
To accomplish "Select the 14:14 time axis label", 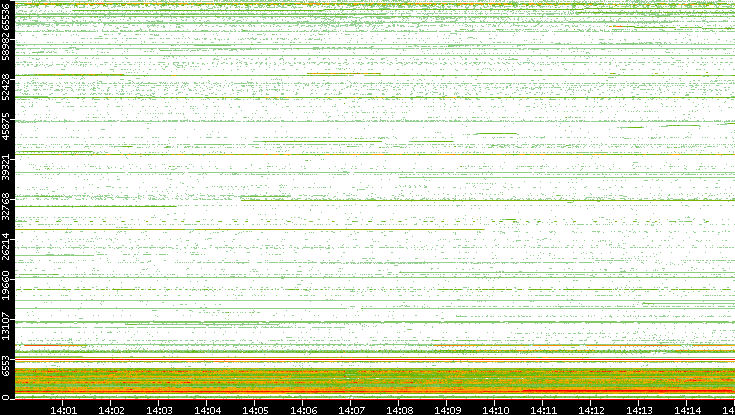I will point(688,410).
